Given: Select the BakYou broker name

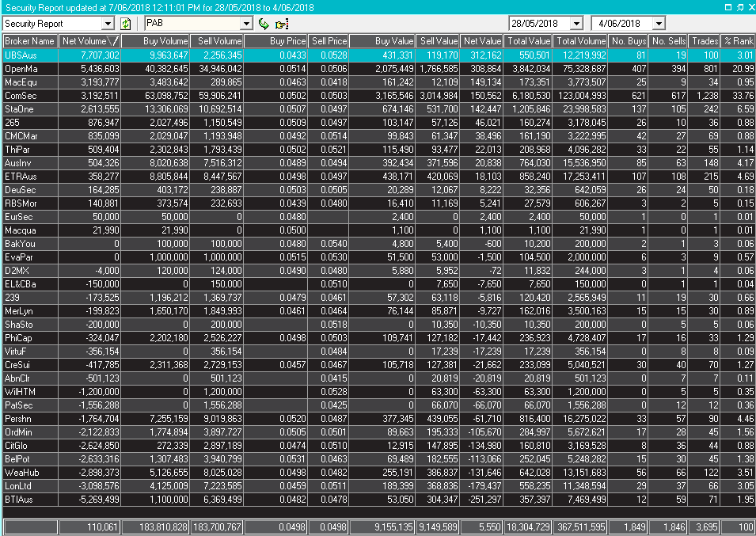Looking at the screenshot, I should [21, 245].
